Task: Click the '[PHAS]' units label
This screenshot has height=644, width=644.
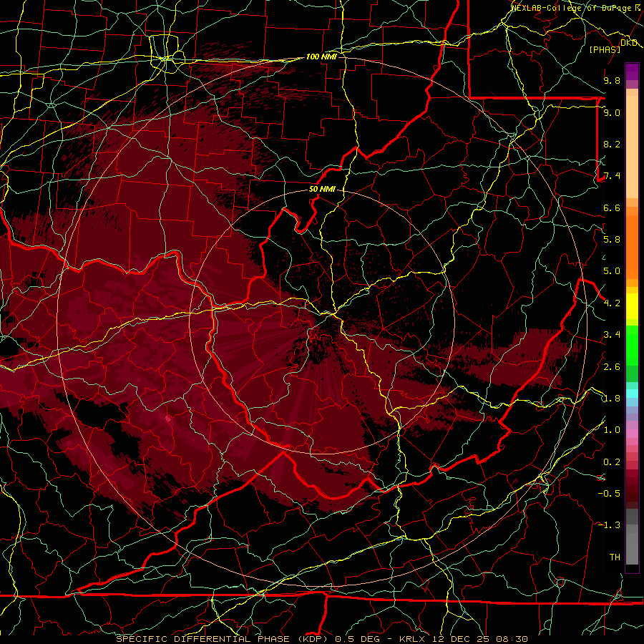Action: coord(605,49)
